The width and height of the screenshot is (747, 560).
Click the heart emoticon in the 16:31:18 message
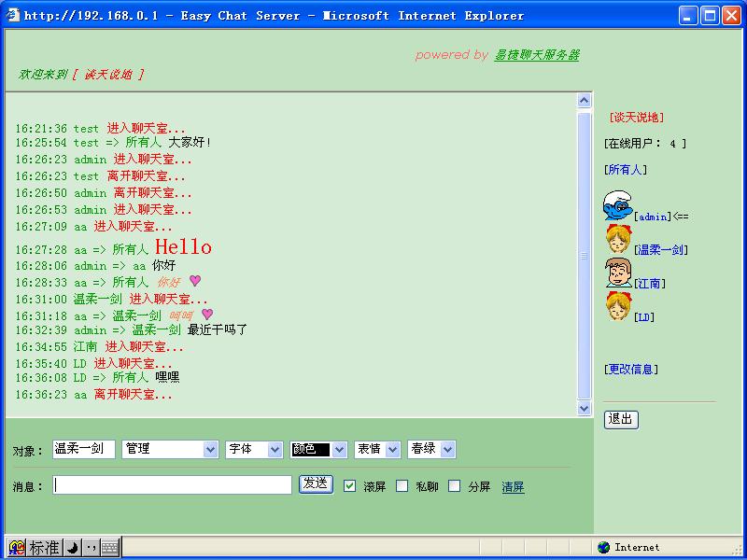pos(207,314)
